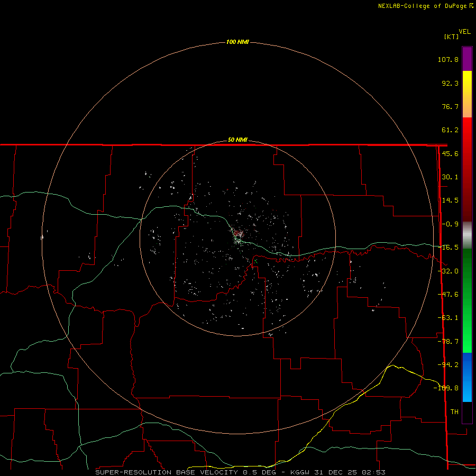Click the 14.5 velocity scale value
Image resolution: width=476 pixels, height=476 pixels.
pos(450,200)
